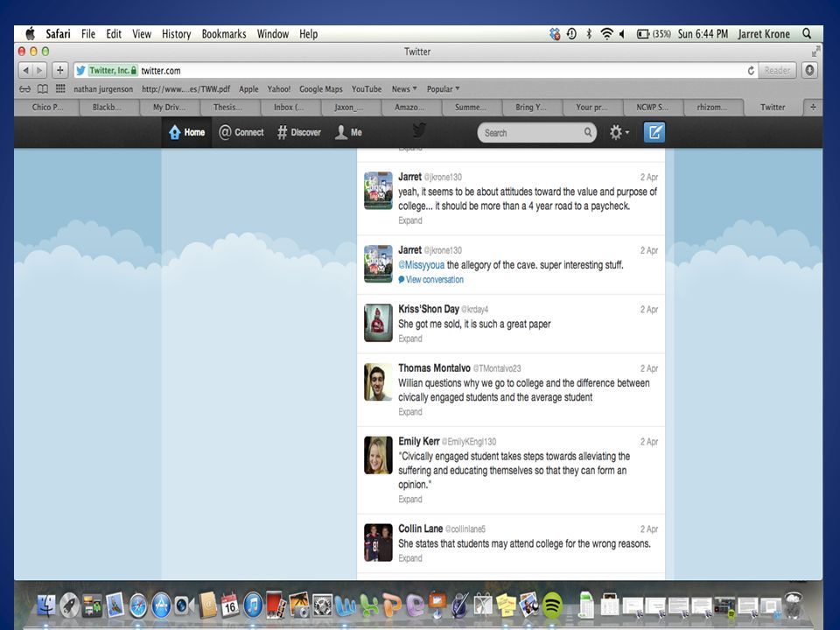Click Thomas Montalvo's profile picture

click(378, 382)
